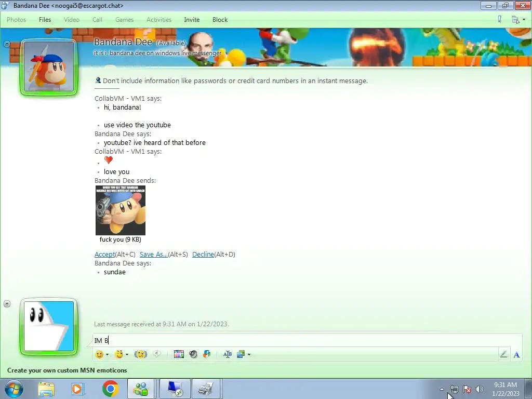The height and width of the screenshot is (399, 532).
Task: Launch Windows Media Player from taskbar
Action: pyautogui.click(x=78, y=389)
